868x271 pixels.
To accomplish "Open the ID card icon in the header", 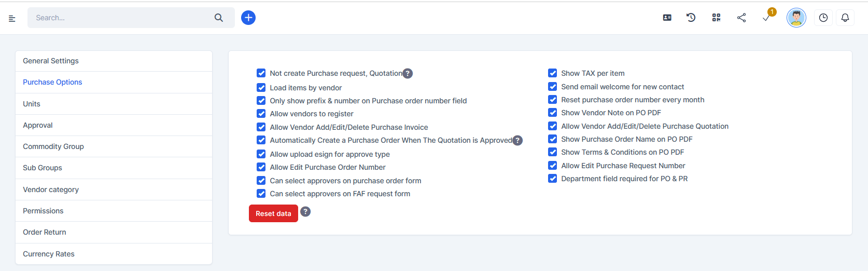I will [667, 18].
